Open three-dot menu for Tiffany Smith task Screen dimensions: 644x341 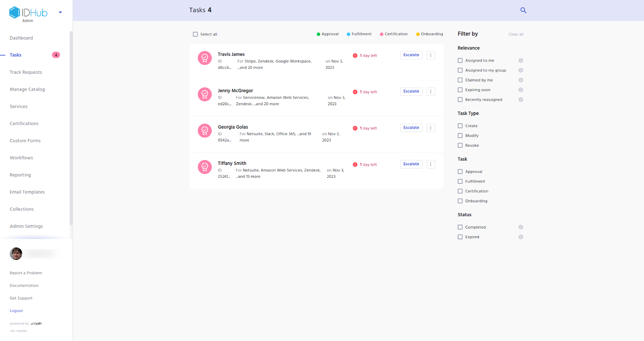coord(431,164)
